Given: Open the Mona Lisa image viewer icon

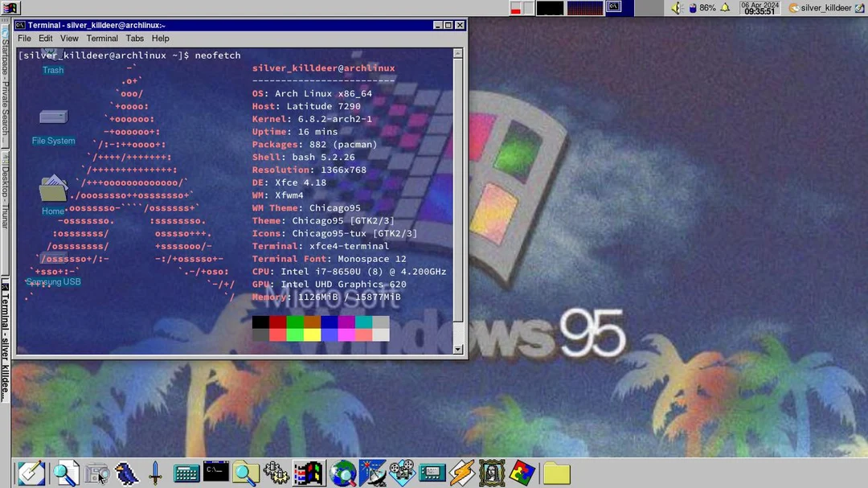Looking at the screenshot, I should tap(491, 473).
